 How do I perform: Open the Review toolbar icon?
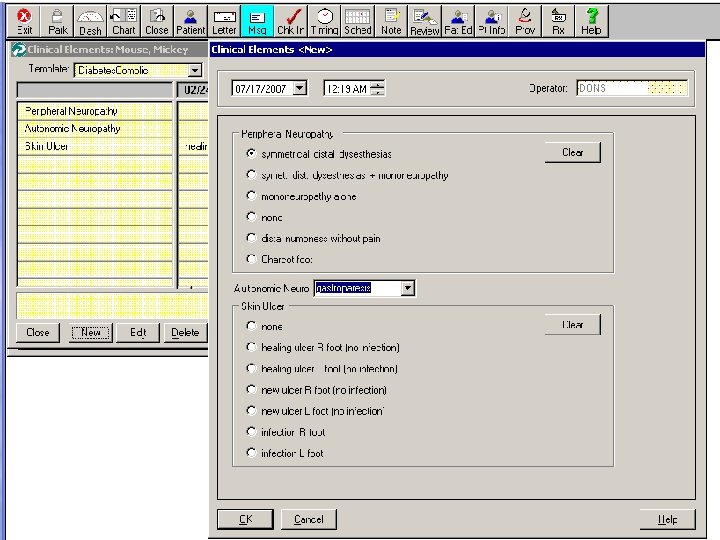point(425,22)
